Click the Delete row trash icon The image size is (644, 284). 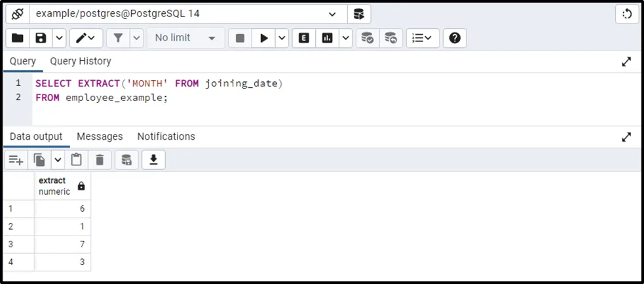[100, 159]
